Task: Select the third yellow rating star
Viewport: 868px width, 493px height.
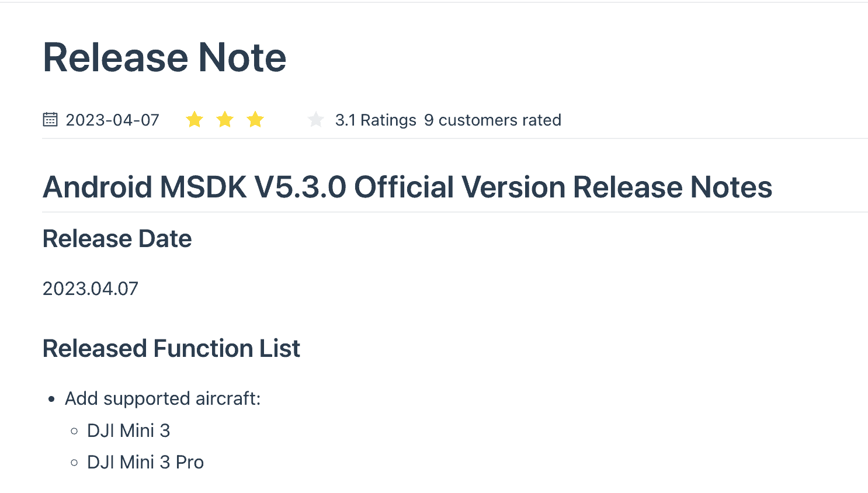Action: tap(255, 120)
